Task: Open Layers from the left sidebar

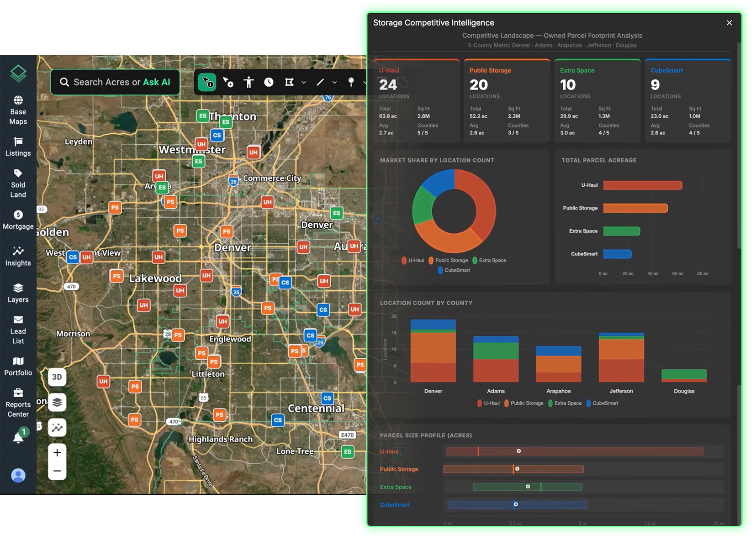Action: [x=18, y=293]
